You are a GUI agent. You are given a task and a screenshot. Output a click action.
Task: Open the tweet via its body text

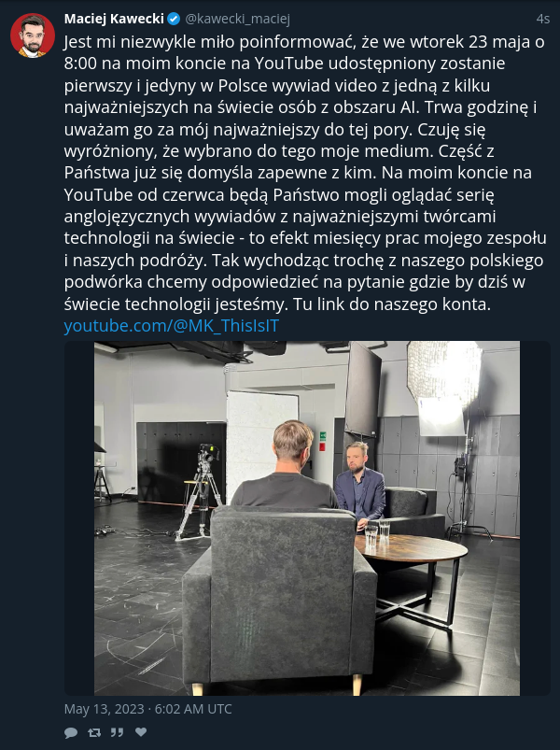[305, 173]
